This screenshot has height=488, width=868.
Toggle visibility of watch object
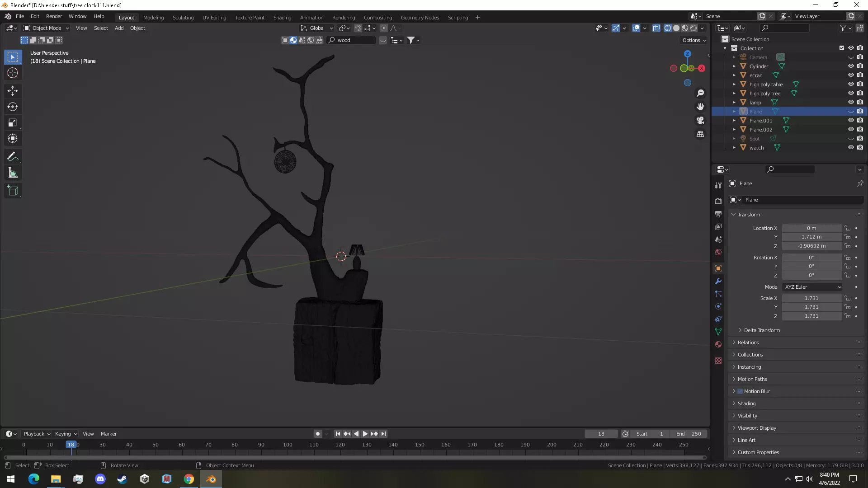coord(850,147)
